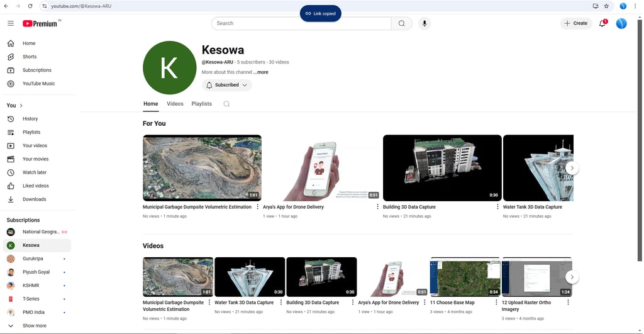Open YouTube Music in sidebar
This screenshot has height=334, width=644.
tap(38, 84)
